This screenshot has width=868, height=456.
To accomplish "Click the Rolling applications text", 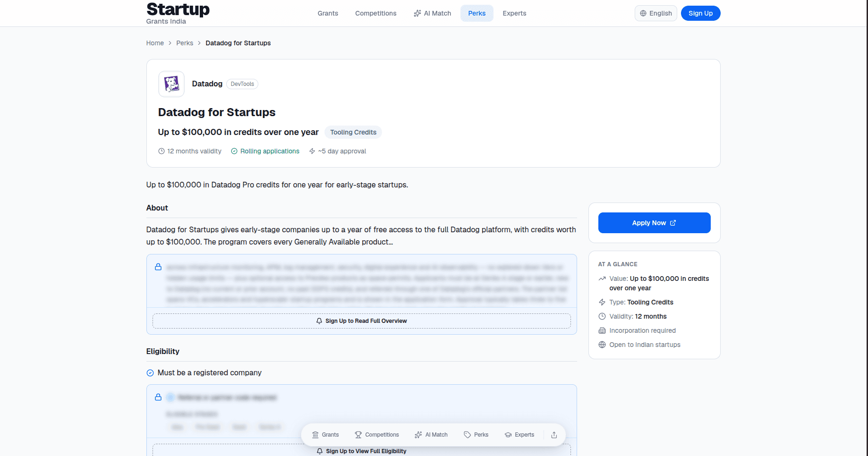I will (270, 151).
